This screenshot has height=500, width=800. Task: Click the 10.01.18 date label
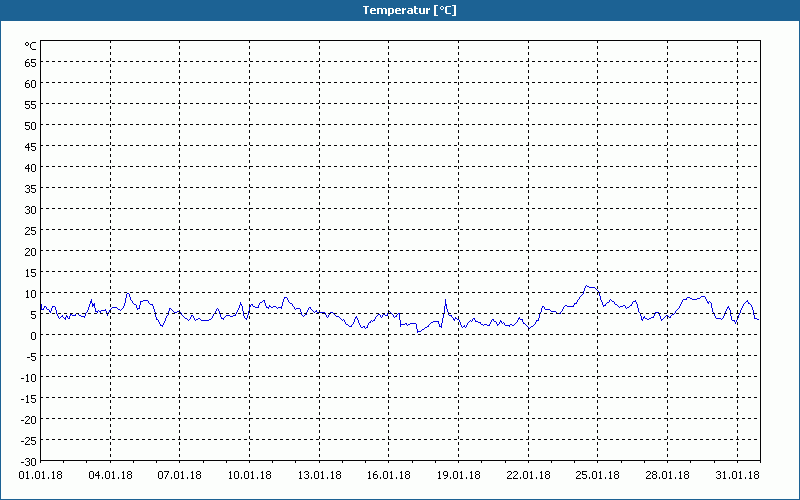point(249,475)
